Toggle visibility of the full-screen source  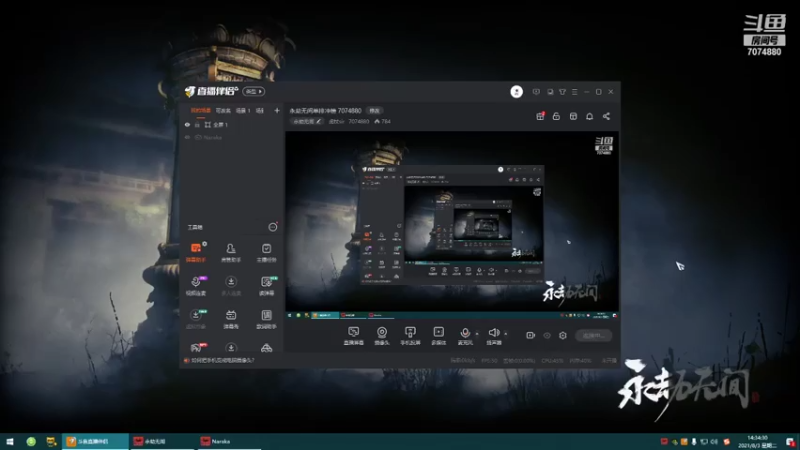(x=187, y=124)
